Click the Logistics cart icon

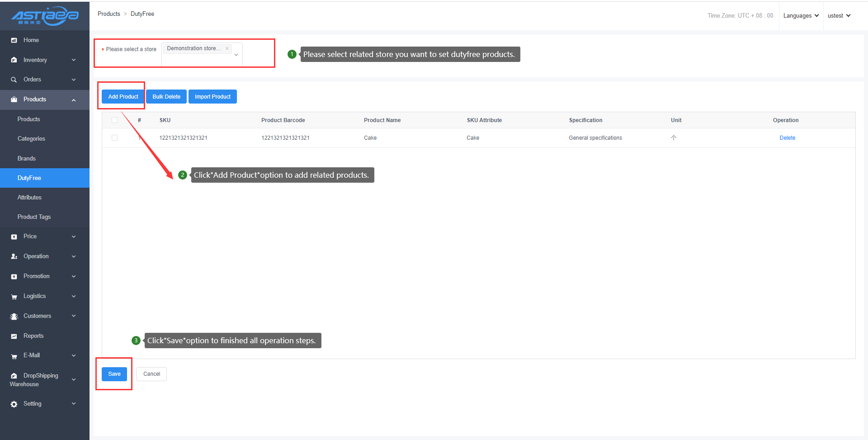point(14,297)
